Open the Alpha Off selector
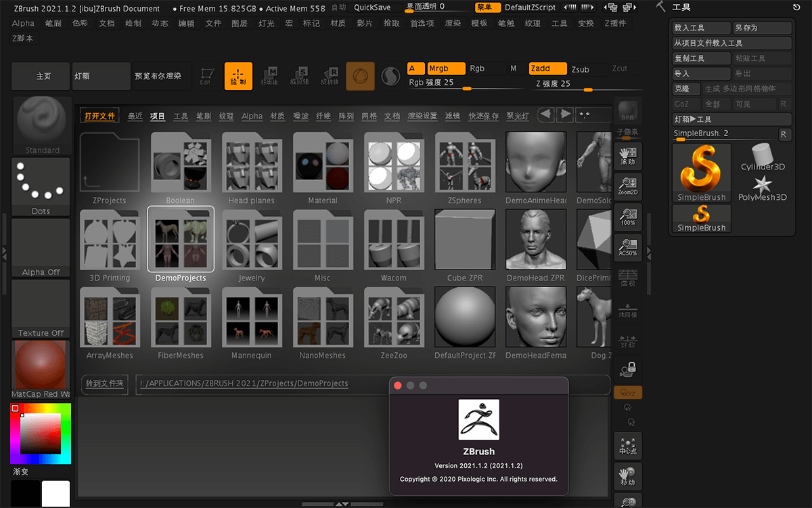812x508 pixels. coord(41,247)
